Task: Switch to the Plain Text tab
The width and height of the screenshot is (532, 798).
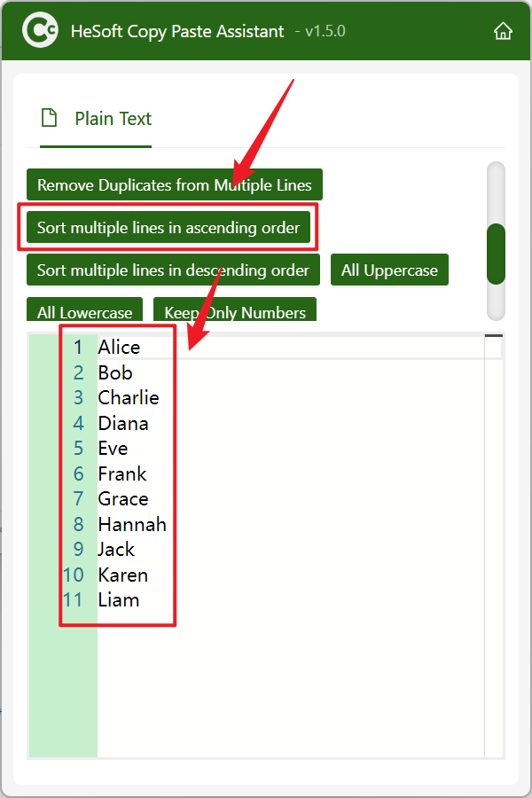Action: tap(96, 119)
